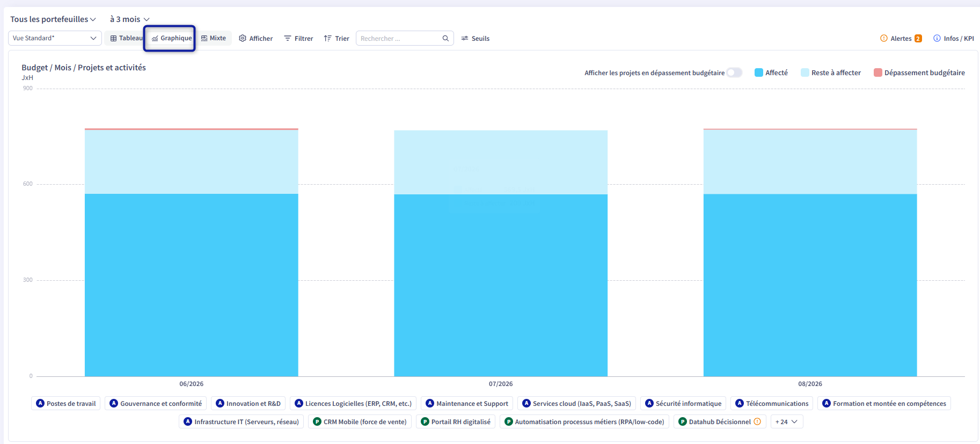Open the Trier sort options
This screenshot has width=980, height=444.
tap(337, 38)
